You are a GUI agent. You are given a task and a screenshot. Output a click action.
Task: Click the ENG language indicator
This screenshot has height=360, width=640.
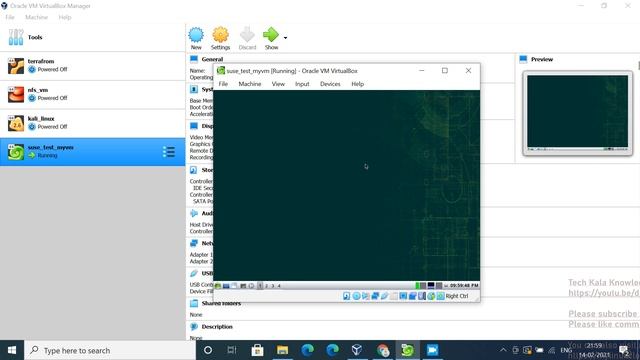pos(566,350)
